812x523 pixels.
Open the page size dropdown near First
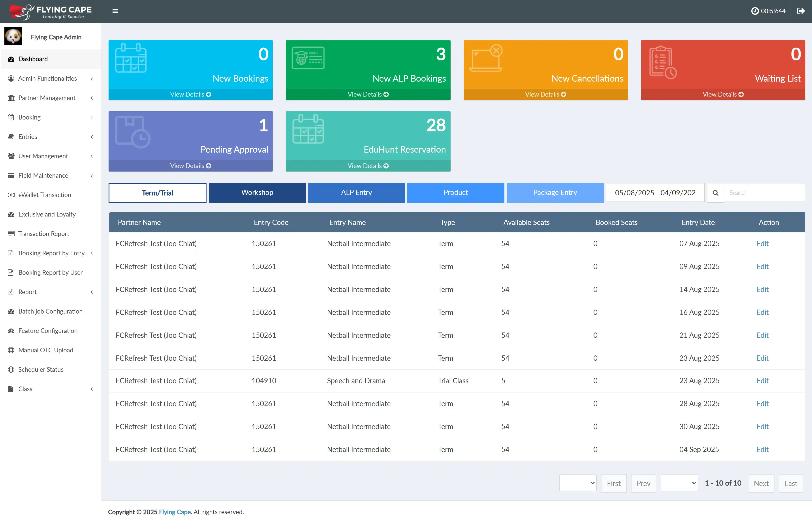pyautogui.click(x=577, y=483)
